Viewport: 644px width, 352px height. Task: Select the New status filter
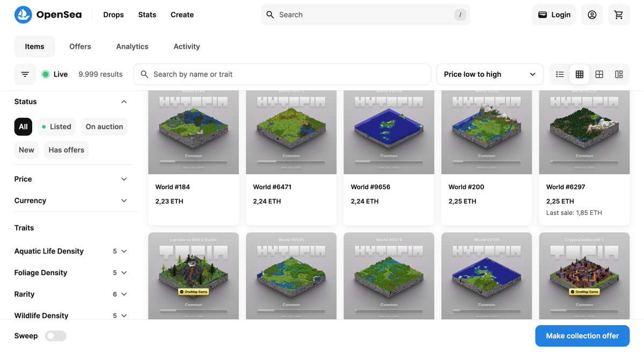click(x=26, y=150)
